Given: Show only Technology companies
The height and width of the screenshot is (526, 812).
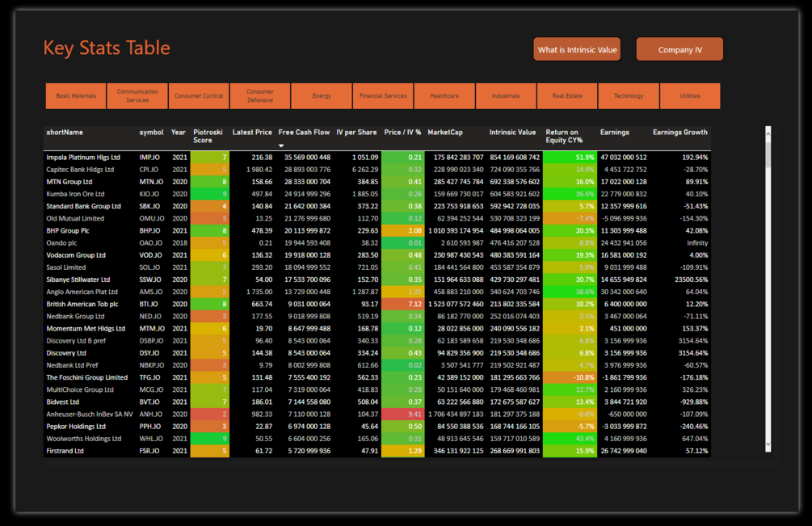Looking at the screenshot, I should (629, 96).
